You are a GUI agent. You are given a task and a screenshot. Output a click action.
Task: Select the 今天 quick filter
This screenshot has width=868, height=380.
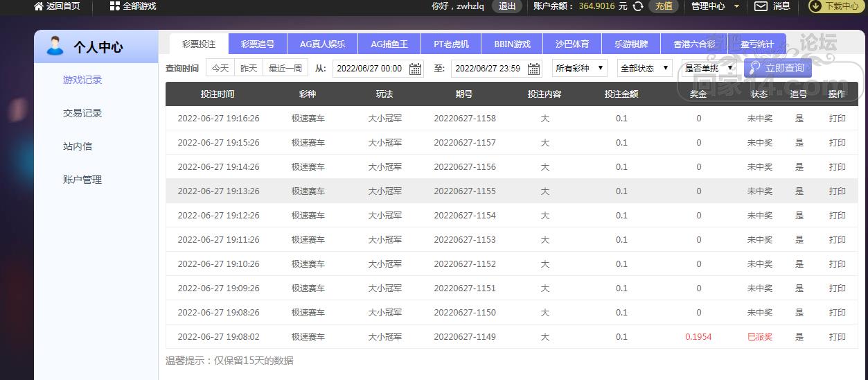tap(220, 68)
